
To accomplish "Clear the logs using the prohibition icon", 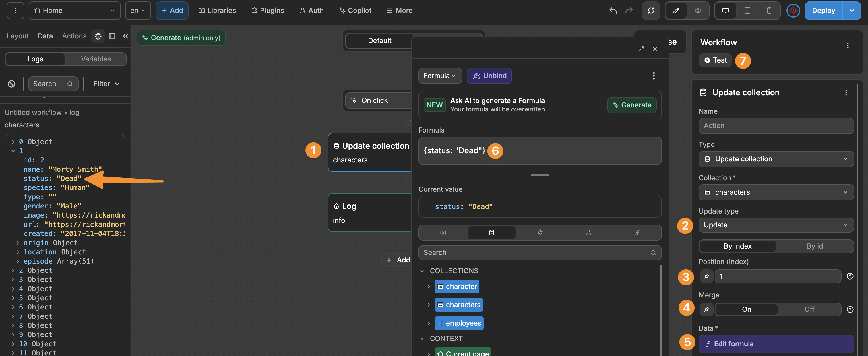I will coord(11,84).
